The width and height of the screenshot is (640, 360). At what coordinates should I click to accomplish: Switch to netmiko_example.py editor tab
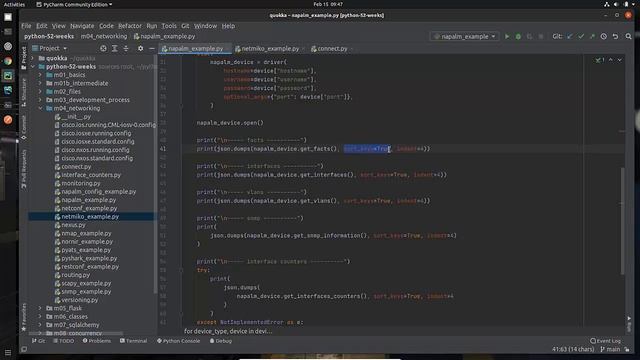pyautogui.click(x=270, y=49)
